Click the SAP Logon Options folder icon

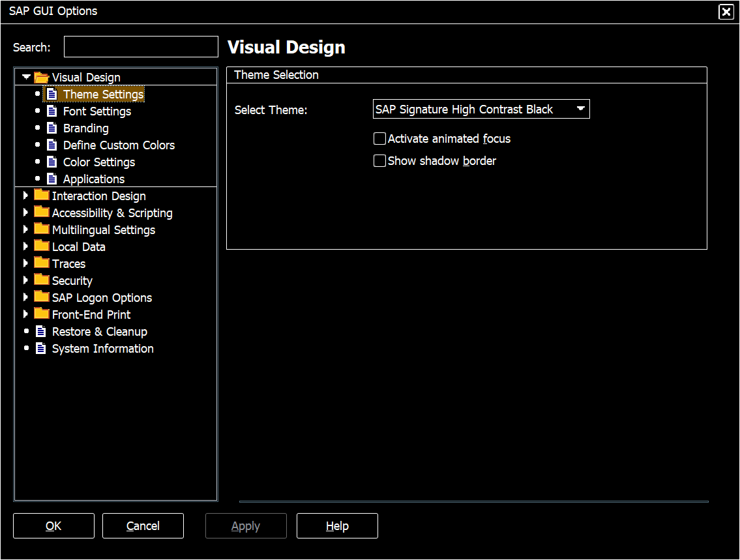(x=41, y=297)
